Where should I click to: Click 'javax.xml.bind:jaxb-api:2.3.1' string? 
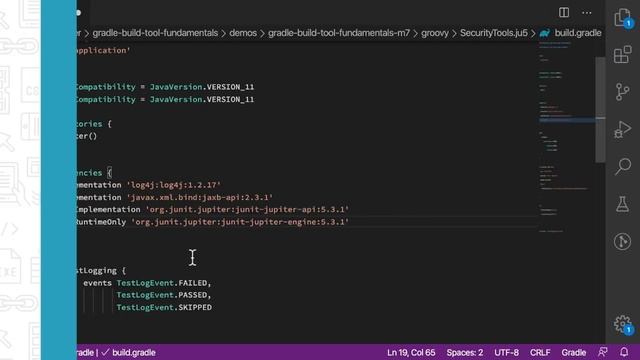point(200,197)
